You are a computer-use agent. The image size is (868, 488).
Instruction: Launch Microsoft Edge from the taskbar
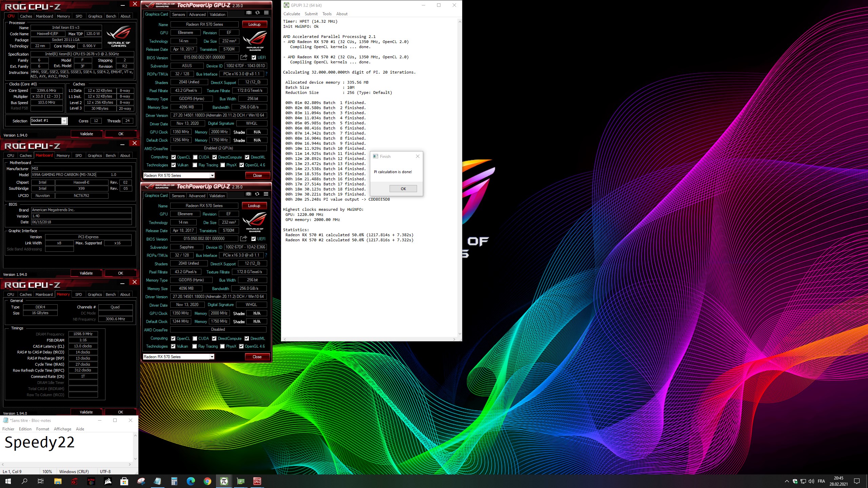coord(191,481)
